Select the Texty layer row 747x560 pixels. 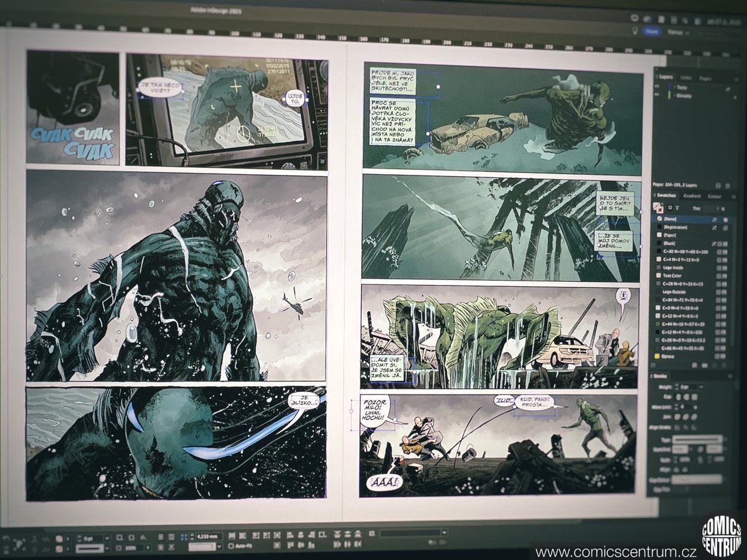[694, 87]
